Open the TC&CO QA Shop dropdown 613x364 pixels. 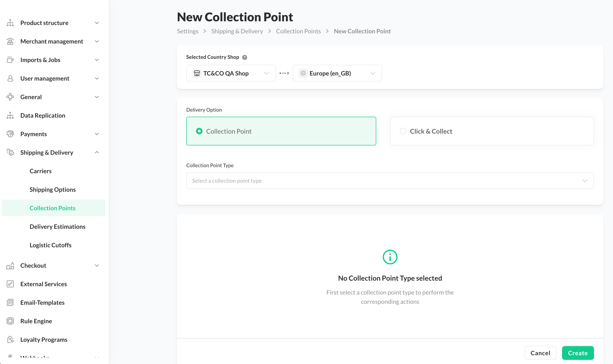point(231,73)
